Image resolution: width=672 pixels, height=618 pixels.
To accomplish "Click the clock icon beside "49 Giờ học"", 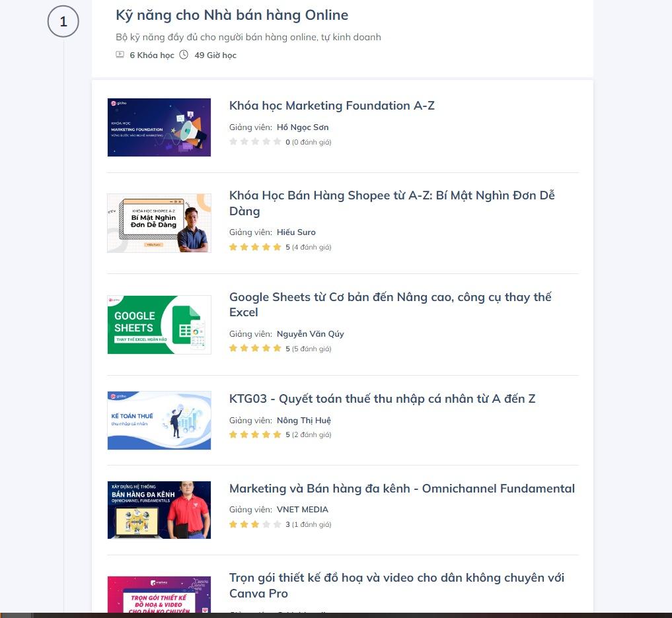I will click(x=182, y=55).
